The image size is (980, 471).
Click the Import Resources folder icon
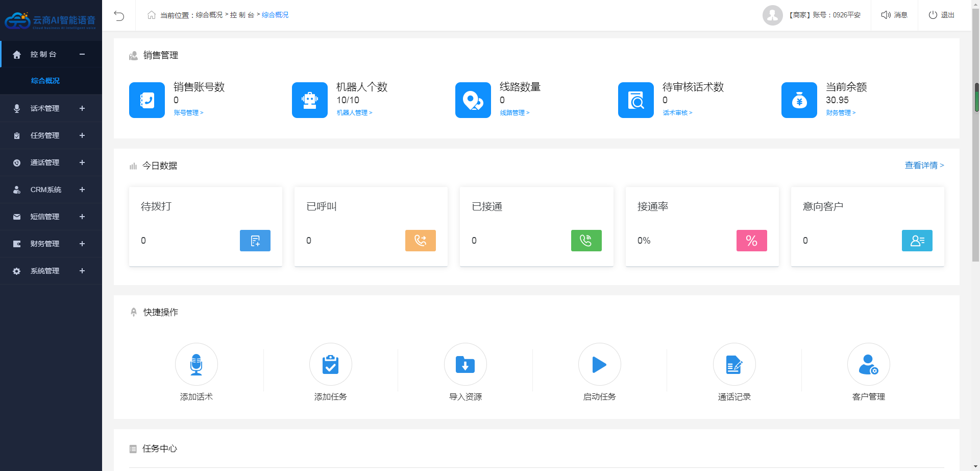coord(465,364)
